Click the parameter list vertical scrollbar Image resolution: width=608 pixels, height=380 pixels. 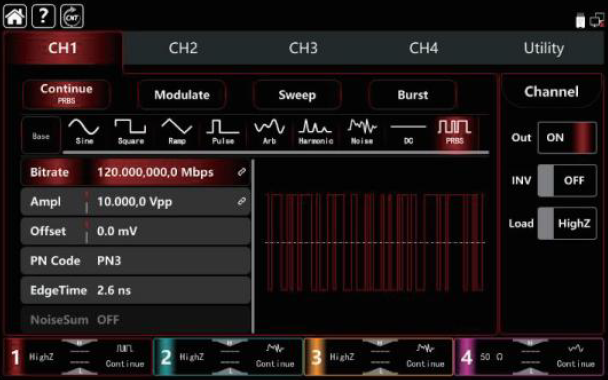(253, 246)
